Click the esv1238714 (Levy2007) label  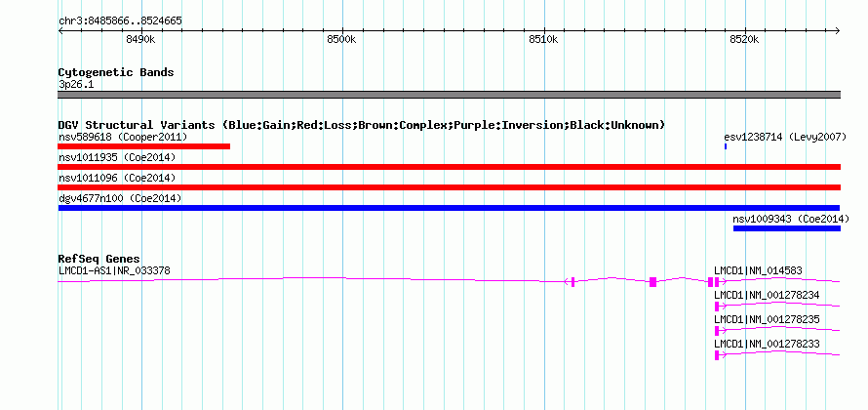785,137
